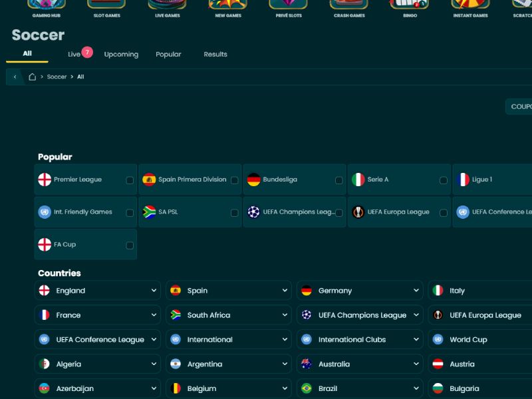Tick the Spain Primera Division checkbox
Image resolution: width=532 pixels, height=399 pixels.
[x=234, y=180]
